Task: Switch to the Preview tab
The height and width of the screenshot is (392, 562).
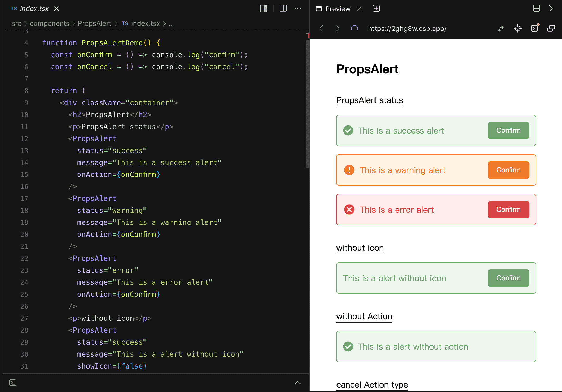Action: point(338,9)
